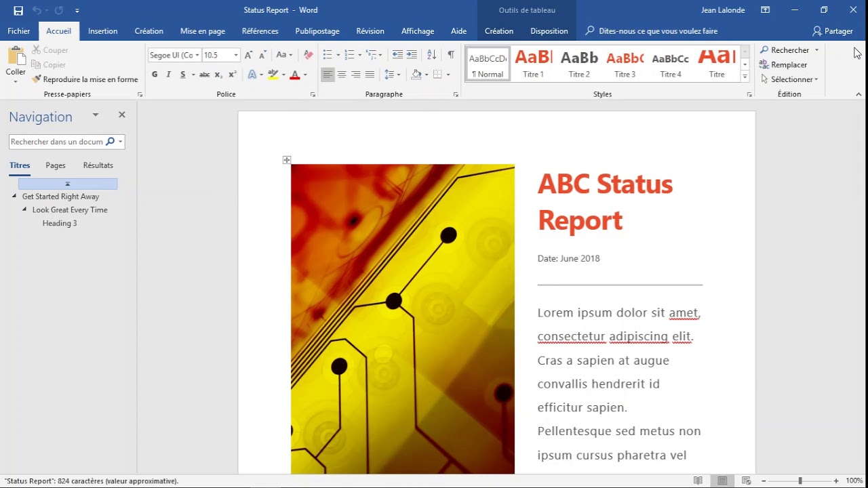Switch to the Références tab
The image size is (868, 488).
pyautogui.click(x=260, y=31)
